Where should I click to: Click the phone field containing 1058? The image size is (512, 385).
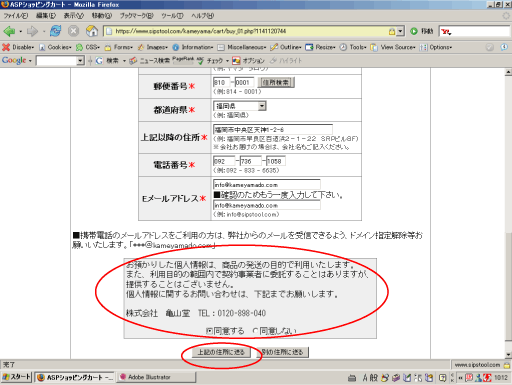click(x=276, y=161)
